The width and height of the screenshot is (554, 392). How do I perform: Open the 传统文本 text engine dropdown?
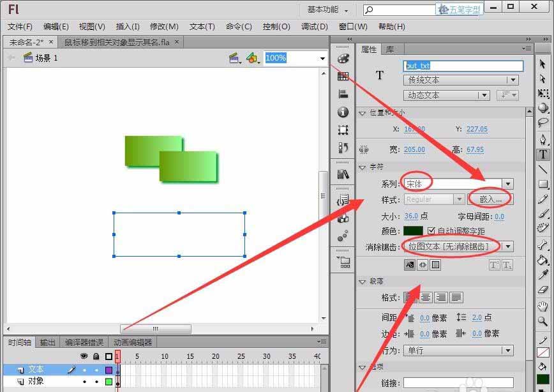click(461, 80)
